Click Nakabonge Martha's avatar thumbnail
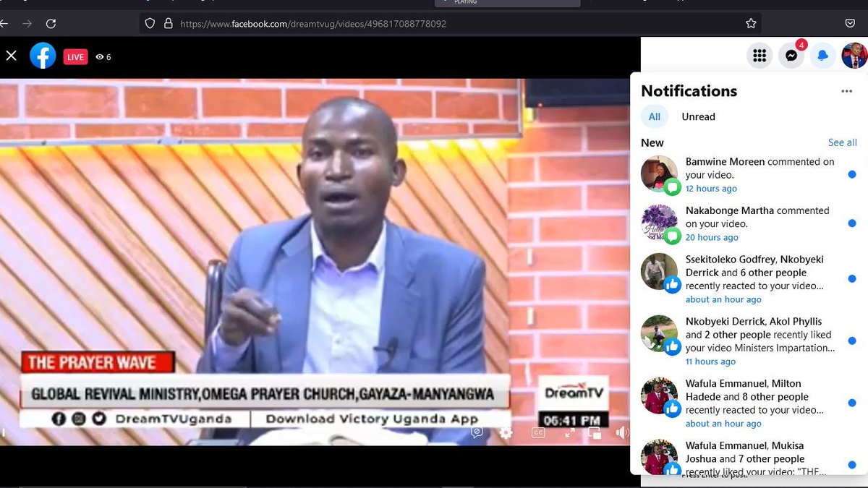Viewport: 868px width, 488px height. (x=659, y=223)
